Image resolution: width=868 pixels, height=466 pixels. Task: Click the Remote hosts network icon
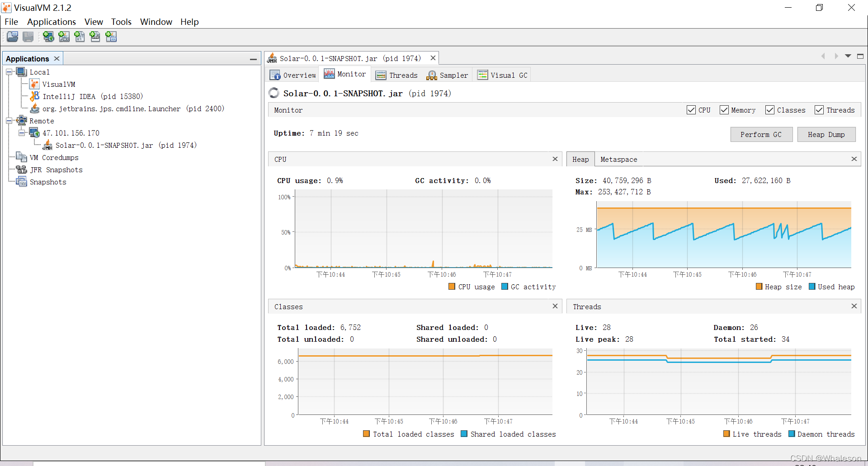pyautogui.click(x=22, y=121)
